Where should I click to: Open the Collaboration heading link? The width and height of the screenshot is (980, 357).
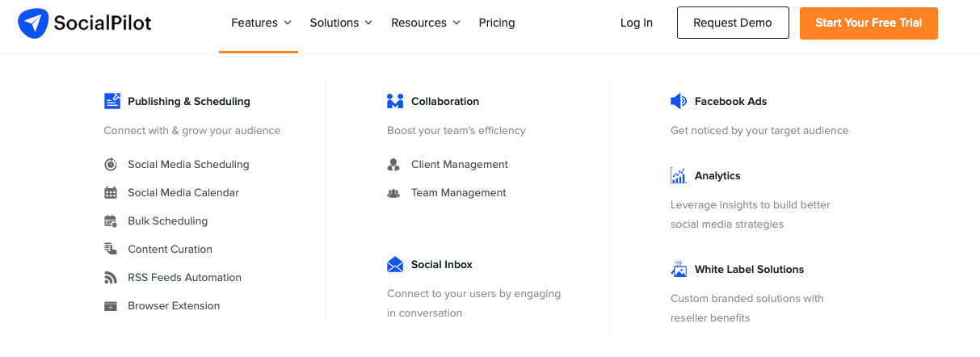445,101
